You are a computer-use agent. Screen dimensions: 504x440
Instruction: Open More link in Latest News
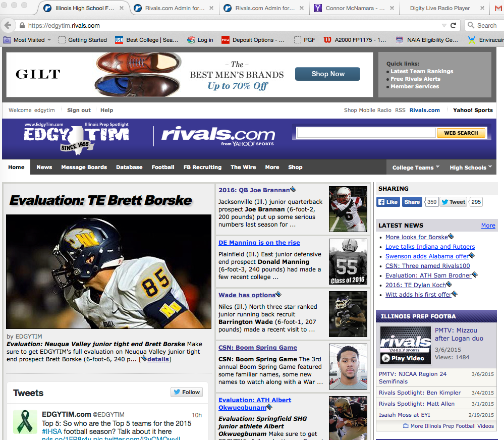[488, 226]
